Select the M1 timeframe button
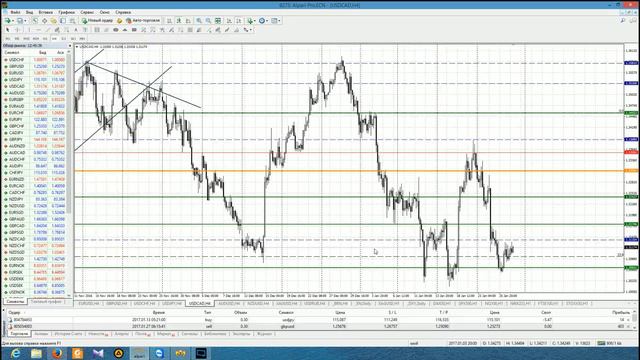640x360 pixels. click(x=8, y=39)
